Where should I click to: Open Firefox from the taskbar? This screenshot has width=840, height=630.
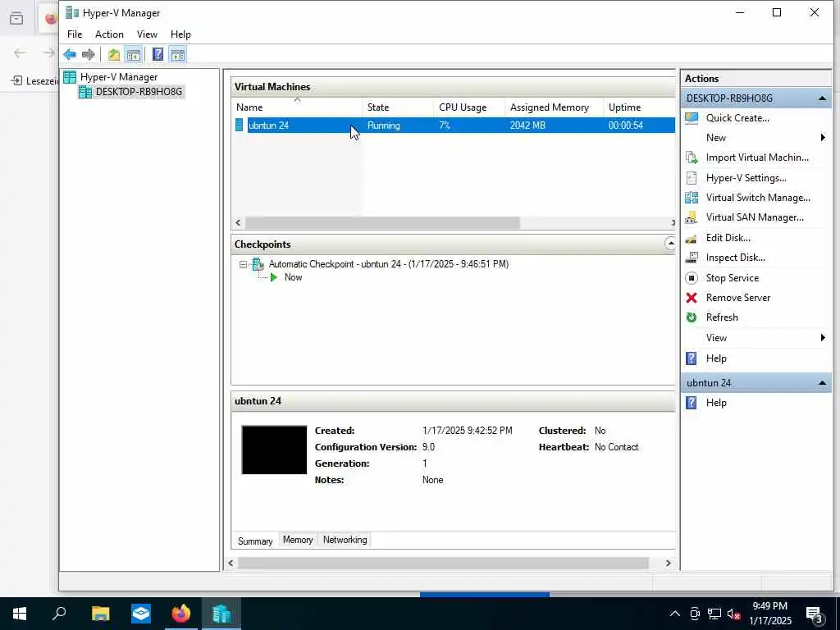tap(180, 614)
